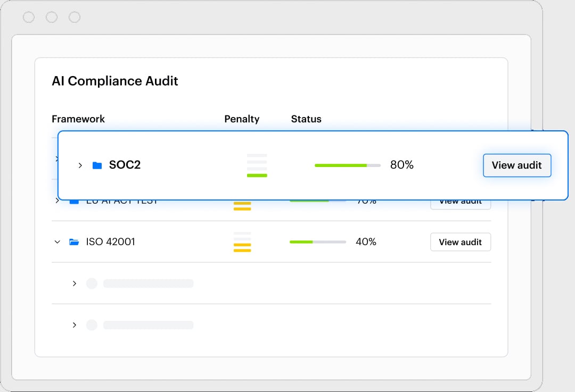Select the Framework column header
The image size is (575, 392).
pos(78,119)
